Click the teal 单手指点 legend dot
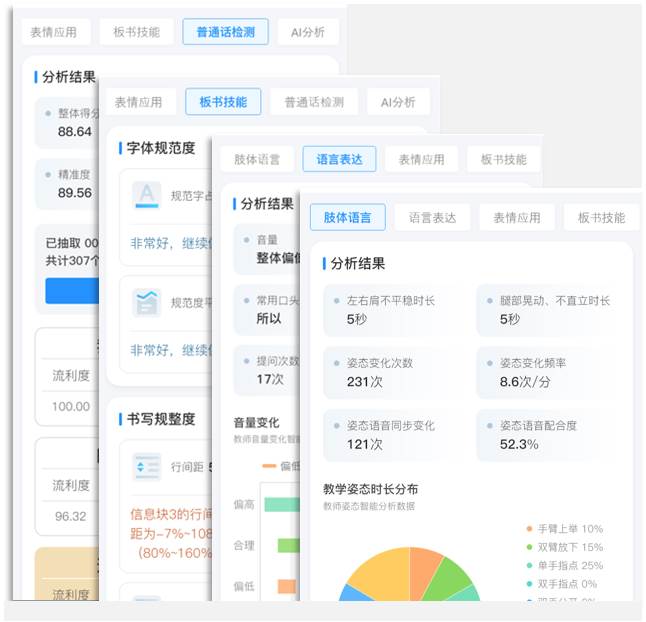This screenshot has width=646, height=622. tap(529, 565)
